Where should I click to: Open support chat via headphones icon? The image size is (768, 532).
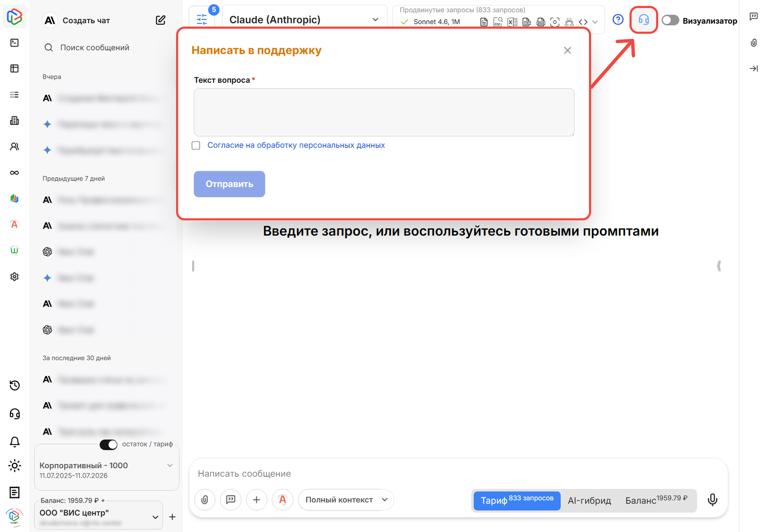(x=643, y=20)
